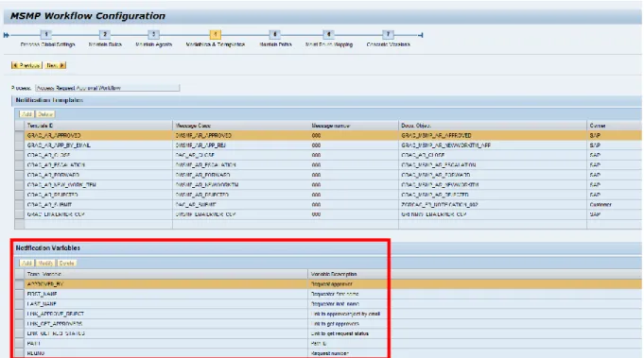Click template ID cell GRAC_AR_SUBMIT

click(98, 204)
